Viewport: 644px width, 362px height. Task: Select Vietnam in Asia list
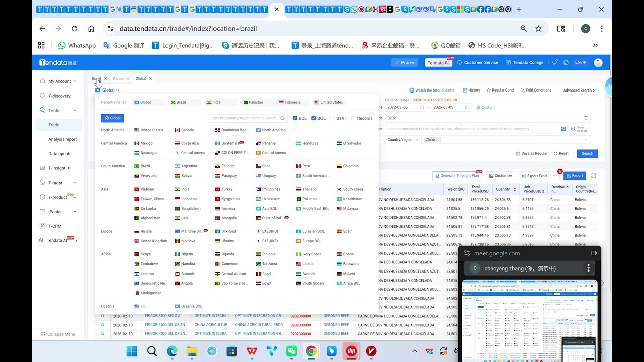click(x=144, y=189)
